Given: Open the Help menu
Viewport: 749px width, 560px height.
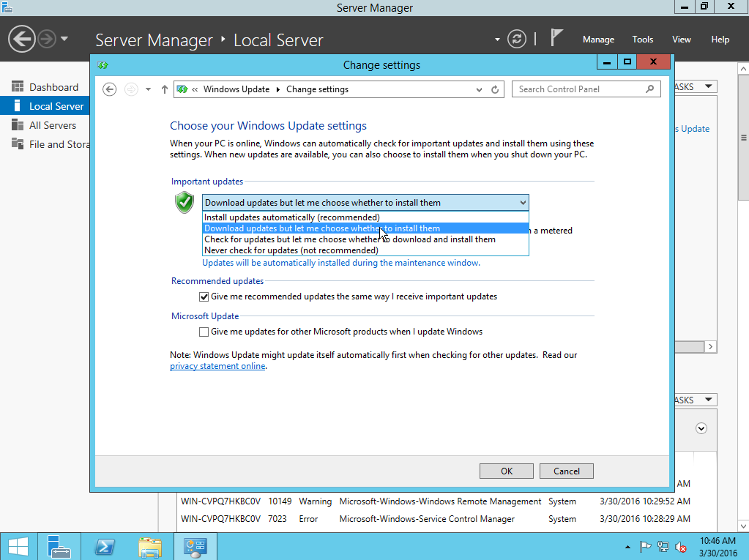Looking at the screenshot, I should tap(720, 40).
